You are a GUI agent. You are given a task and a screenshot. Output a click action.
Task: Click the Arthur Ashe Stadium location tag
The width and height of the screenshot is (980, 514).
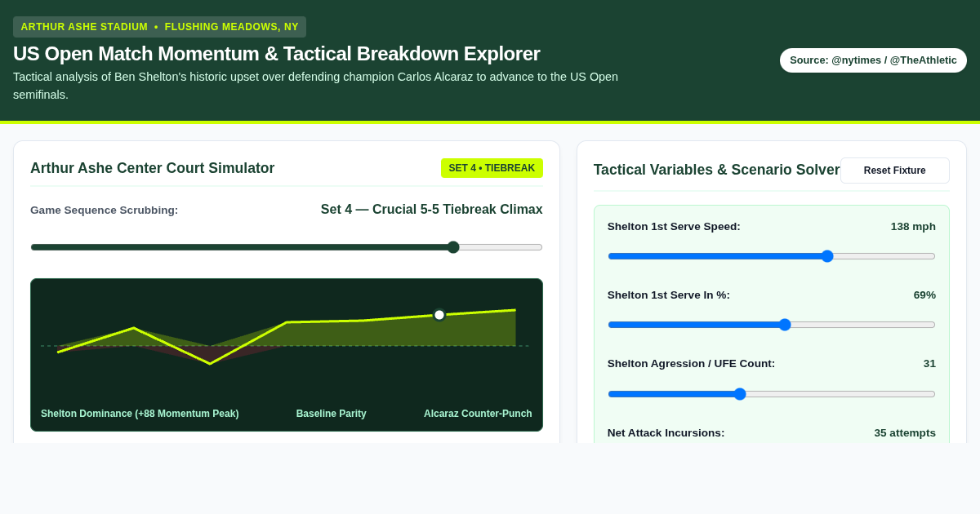pos(160,27)
